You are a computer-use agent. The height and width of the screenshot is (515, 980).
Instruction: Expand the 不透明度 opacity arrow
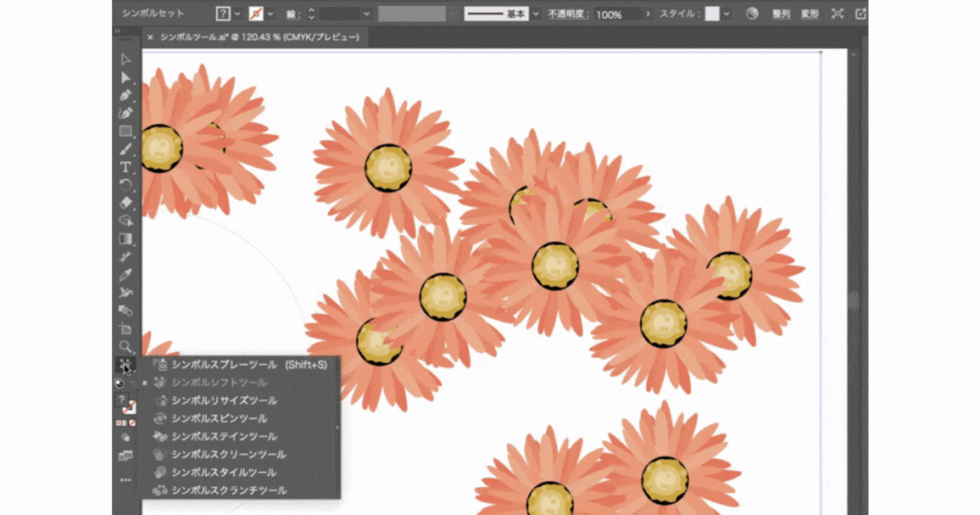pos(648,14)
